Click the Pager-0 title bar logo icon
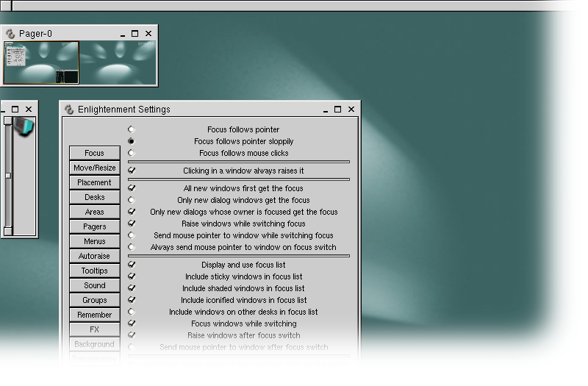588x386 pixels. (10, 34)
